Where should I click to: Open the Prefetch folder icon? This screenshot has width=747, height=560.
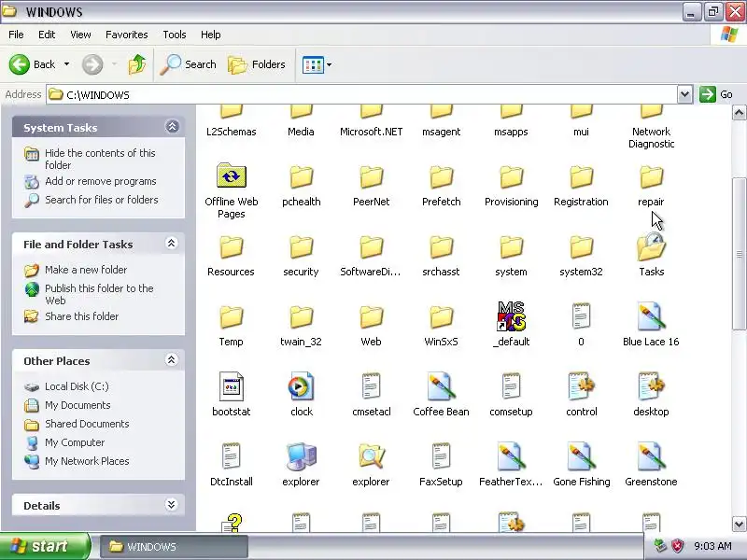pyautogui.click(x=441, y=176)
